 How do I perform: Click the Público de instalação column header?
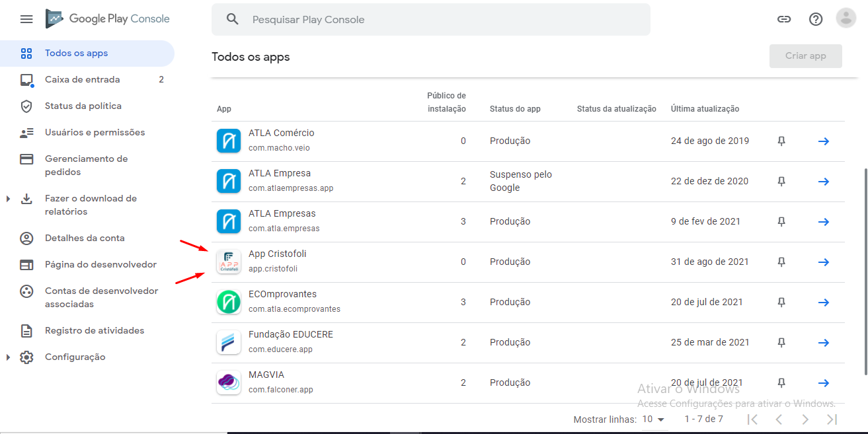point(446,102)
